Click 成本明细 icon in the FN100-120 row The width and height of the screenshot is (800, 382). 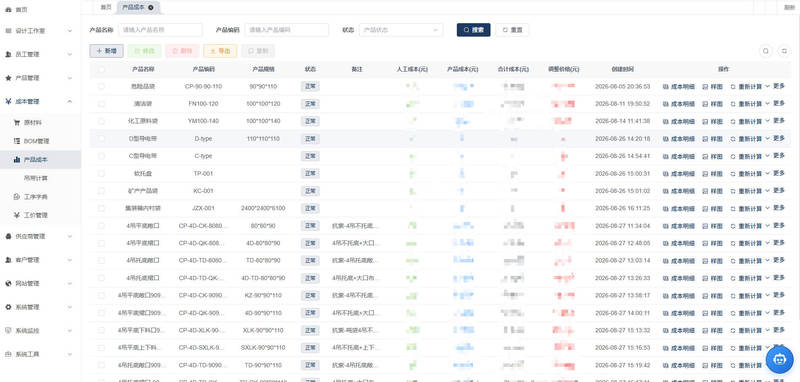[665, 104]
